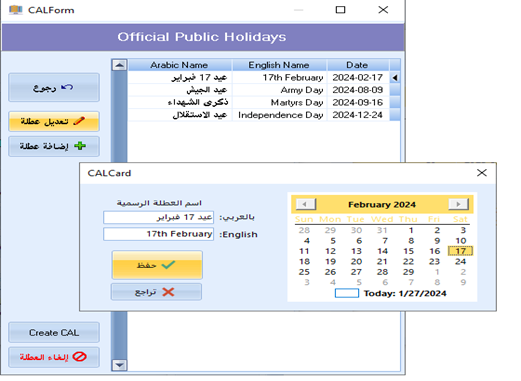This screenshot has width=521, height=381.
Task: Click the إلغاء العطلة cancel holiday button
Action: [54, 357]
